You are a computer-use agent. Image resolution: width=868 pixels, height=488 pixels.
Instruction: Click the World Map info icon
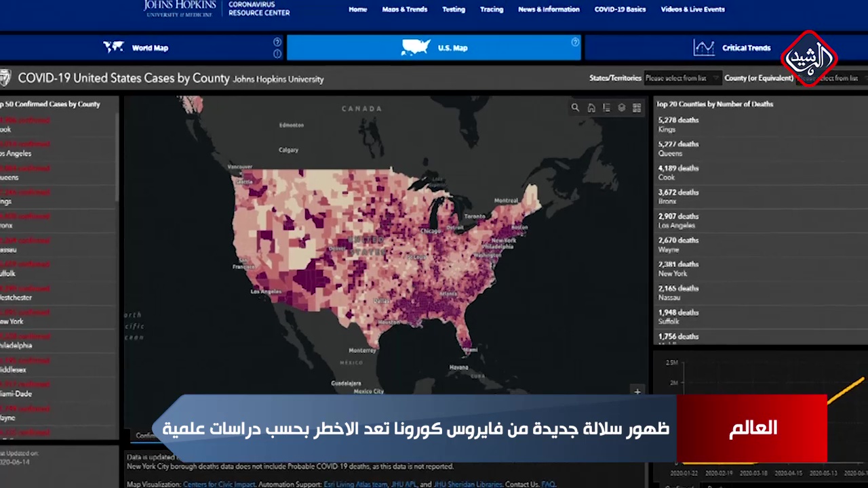tap(277, 54)
